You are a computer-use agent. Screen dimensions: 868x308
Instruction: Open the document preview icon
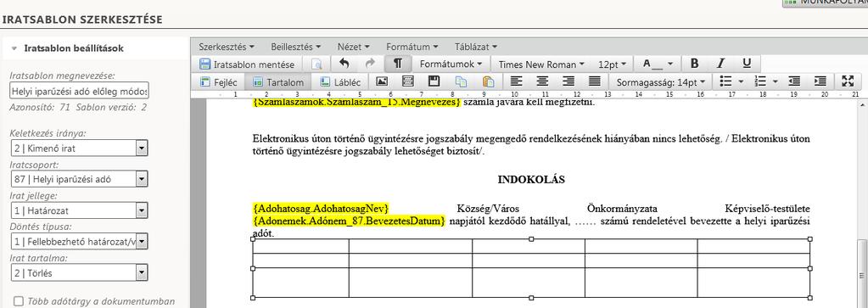point(316,64)
